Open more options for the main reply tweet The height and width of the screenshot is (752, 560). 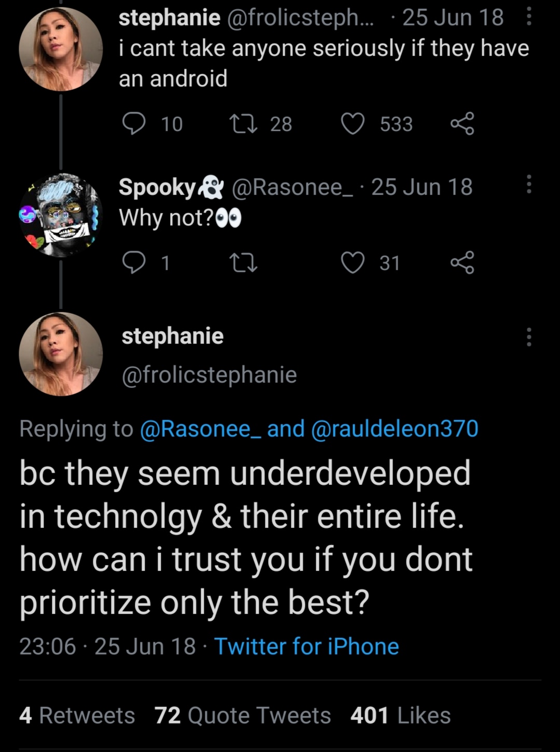pyautogui.click(x=529, y=337)
